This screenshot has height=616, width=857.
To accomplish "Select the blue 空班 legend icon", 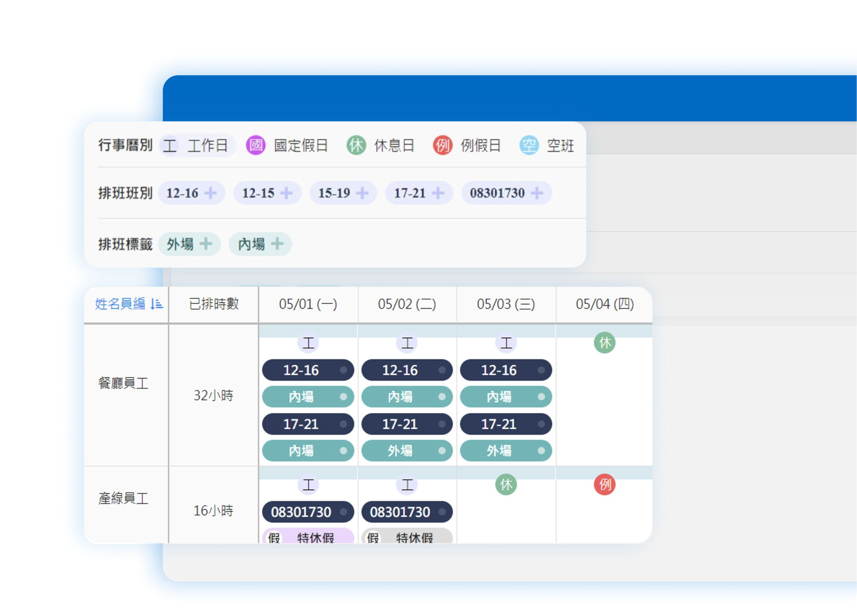I will tap(529, 145).
